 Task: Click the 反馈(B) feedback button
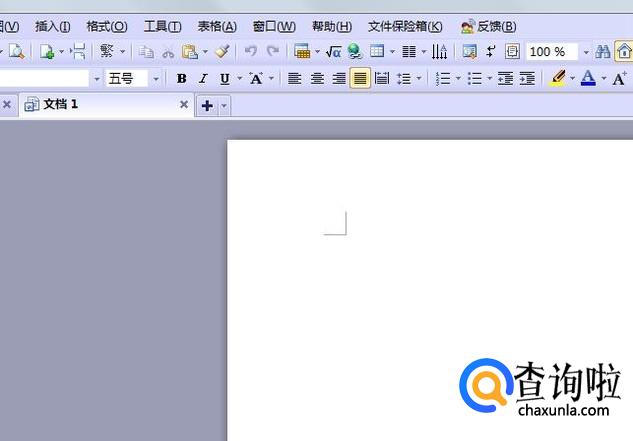(x=488, y=27)
